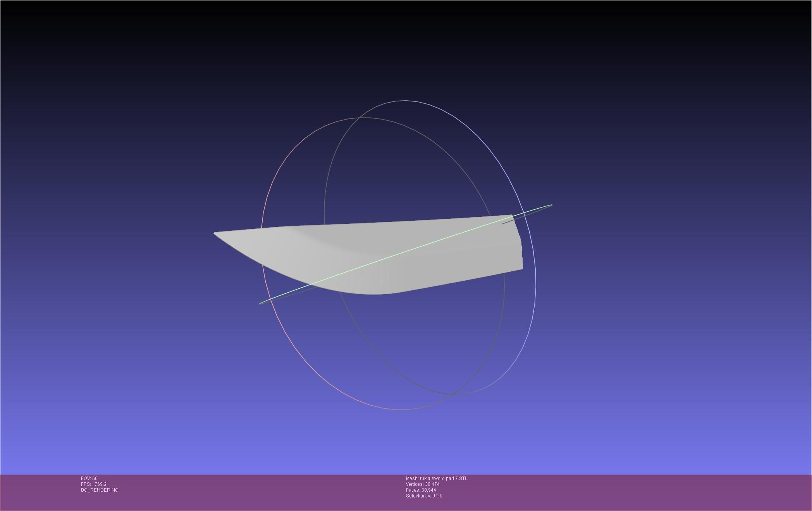This screenshot has width=812, height=511.
Task: Click the BO_RENDERING status text
Action: (100, 490)
